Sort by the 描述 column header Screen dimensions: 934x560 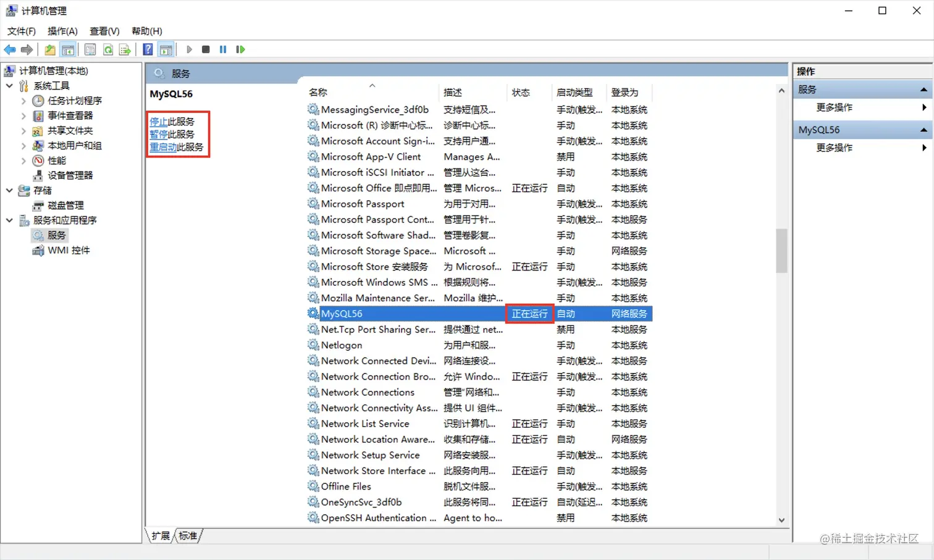pyautogui.click(x=473, y=92)
